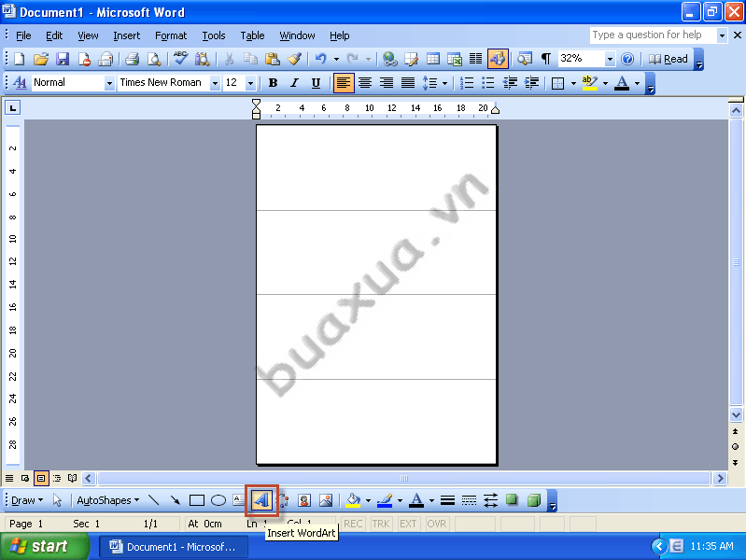Click the Columns icon
The image size is (746, 560).
(x=476, y=59)
